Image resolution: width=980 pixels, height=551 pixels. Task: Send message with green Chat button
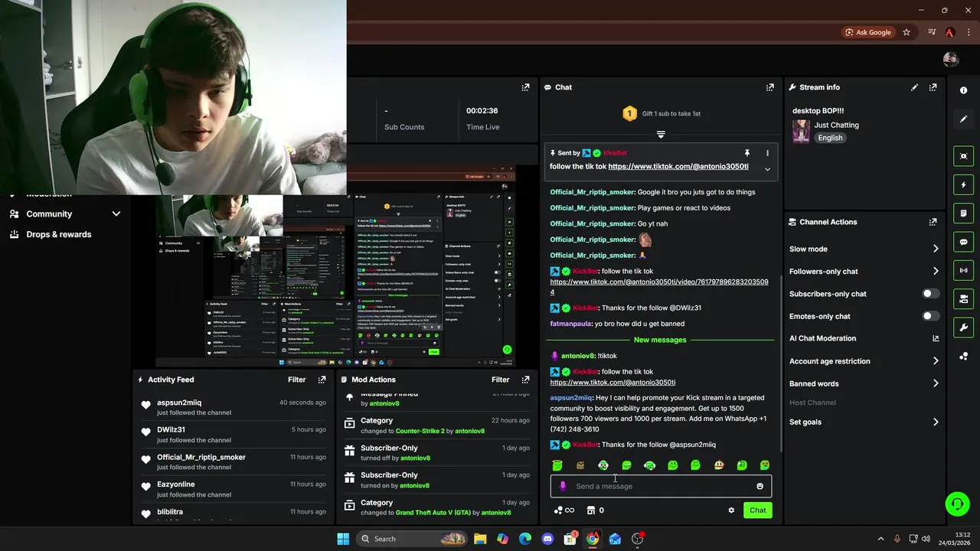point(757,510)
